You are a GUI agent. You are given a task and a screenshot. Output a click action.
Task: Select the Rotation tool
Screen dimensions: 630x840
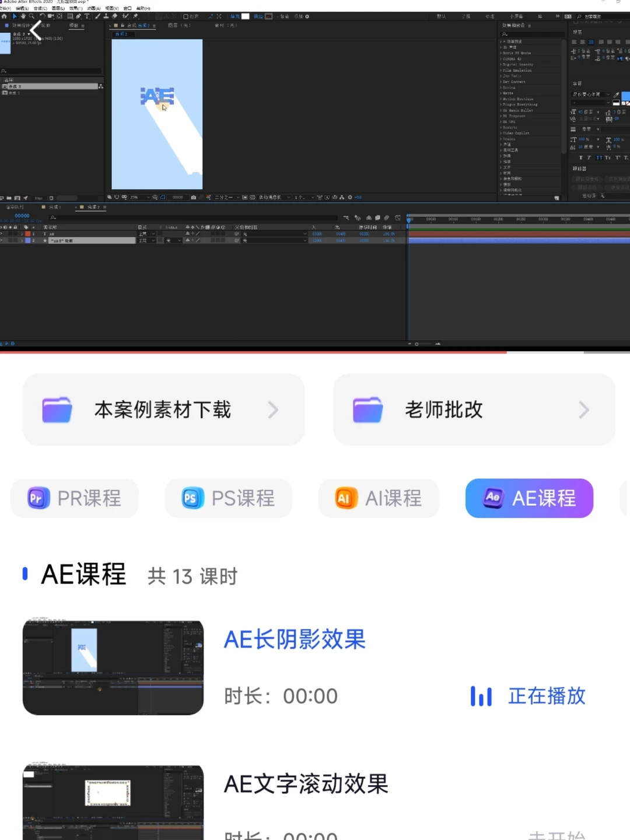41,16
